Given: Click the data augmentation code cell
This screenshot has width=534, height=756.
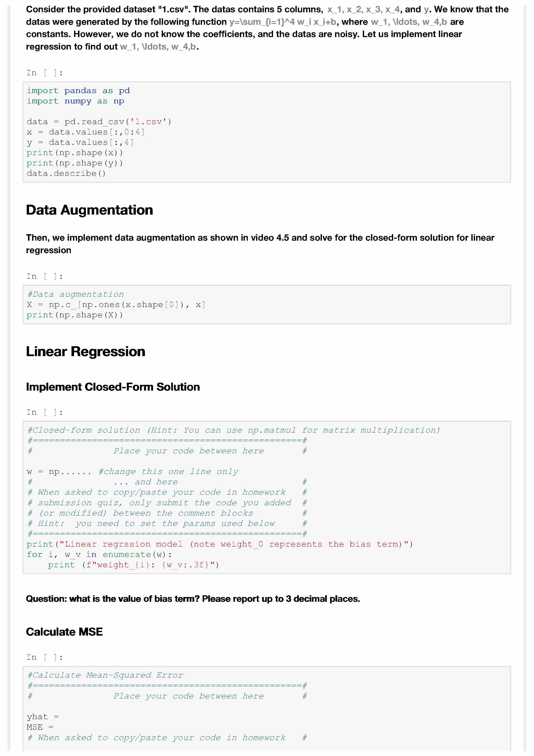Looking at the screenshot, I should click(267, 305).
